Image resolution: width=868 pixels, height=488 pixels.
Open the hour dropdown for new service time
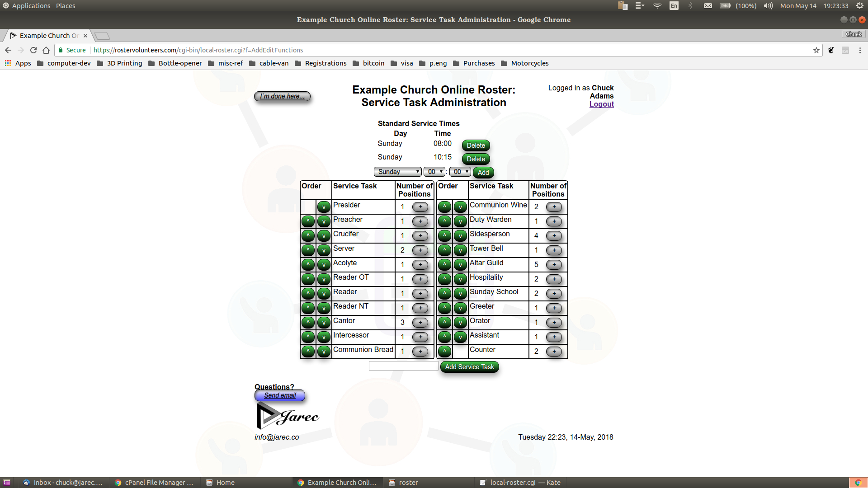point(434,172)
